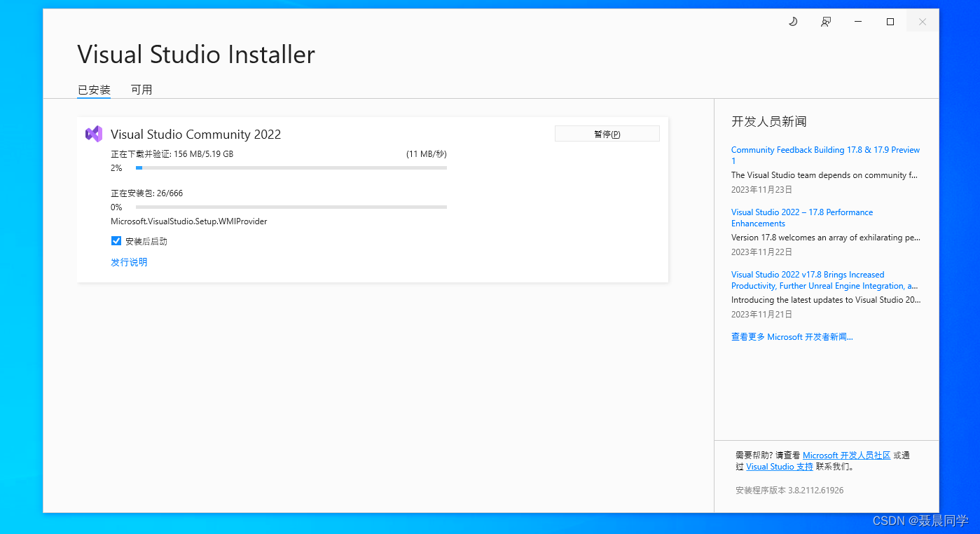Open the Microsoft 开发人员社区 link
Screen dimensions: 980x534
point(847,455)
